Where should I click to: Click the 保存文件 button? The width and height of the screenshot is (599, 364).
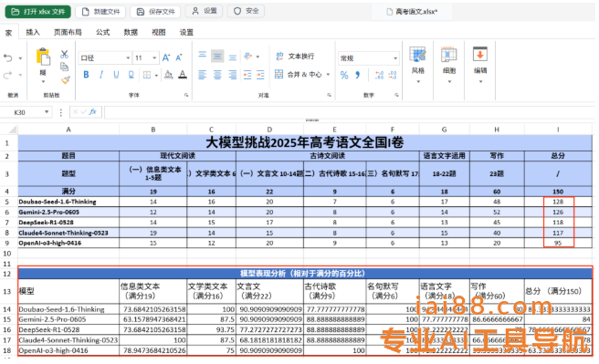click(155, 12)
